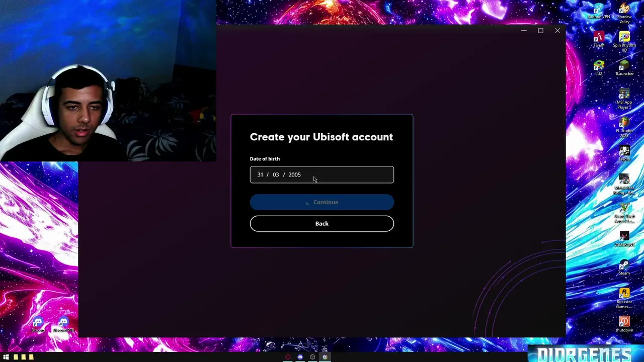Switch to Ubisoft Connect in the taskbar
The image size is (644, 362).
pos(325,357)
